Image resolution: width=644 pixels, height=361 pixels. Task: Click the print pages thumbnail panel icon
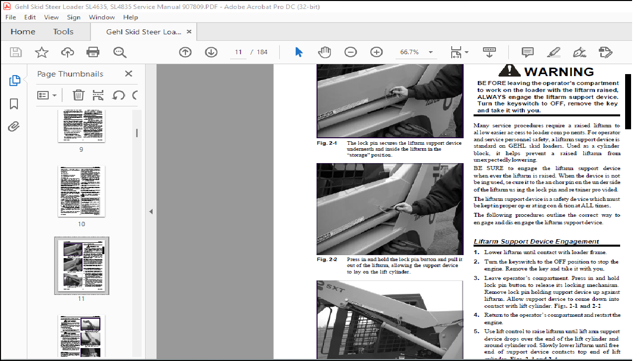click(x=98, y=95)
